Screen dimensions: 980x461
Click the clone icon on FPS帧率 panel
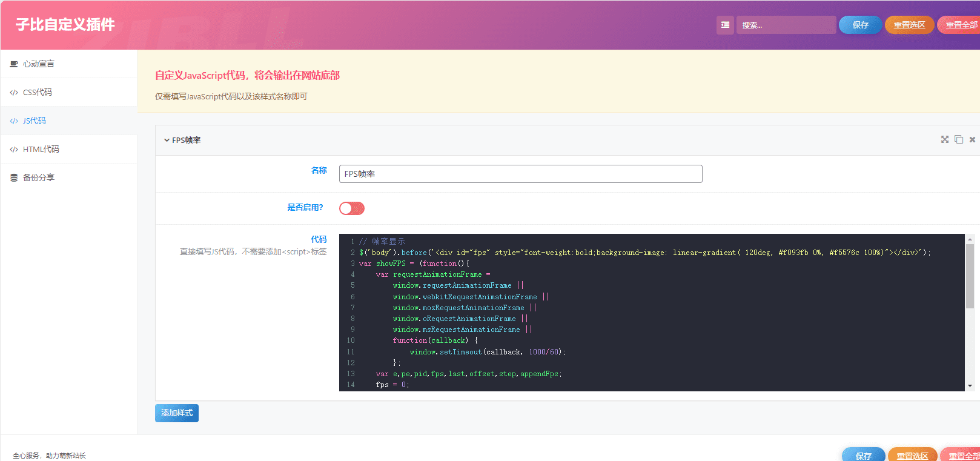pyautogui.click(x=958, y=139)
